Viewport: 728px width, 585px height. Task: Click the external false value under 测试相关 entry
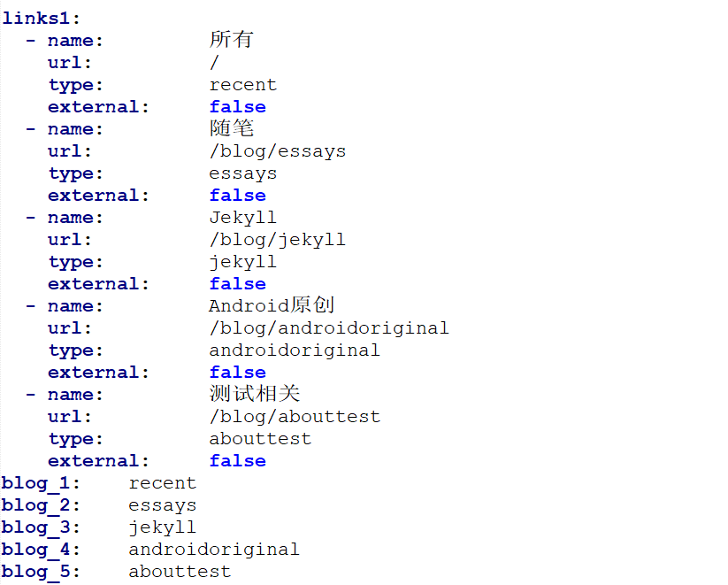pyautogui.click(x=237, y=461)
